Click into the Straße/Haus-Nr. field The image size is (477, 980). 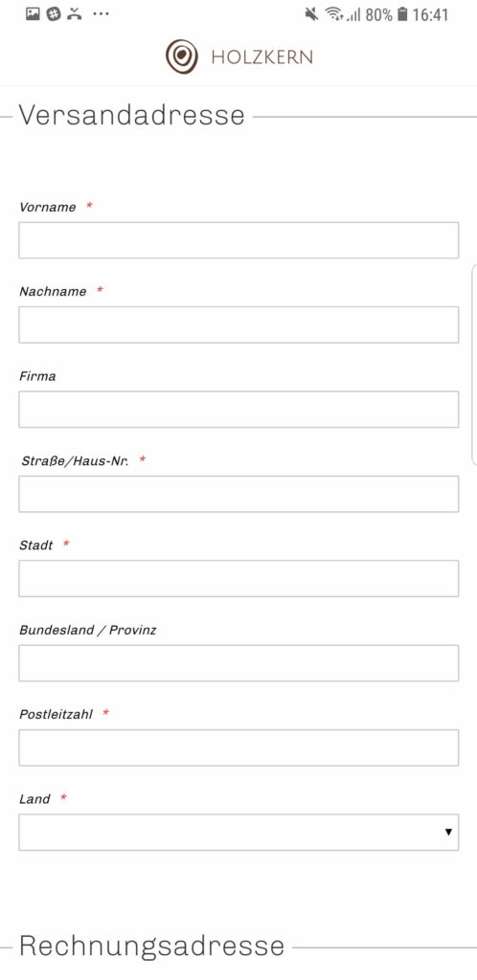238,494
